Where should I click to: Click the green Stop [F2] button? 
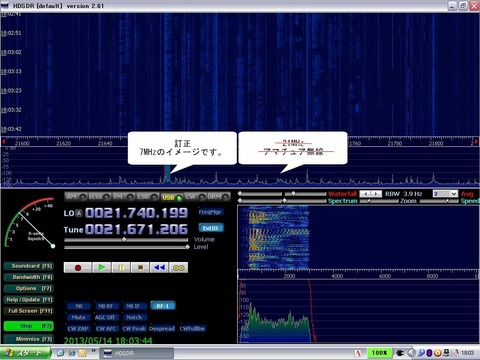pos(29,326)
